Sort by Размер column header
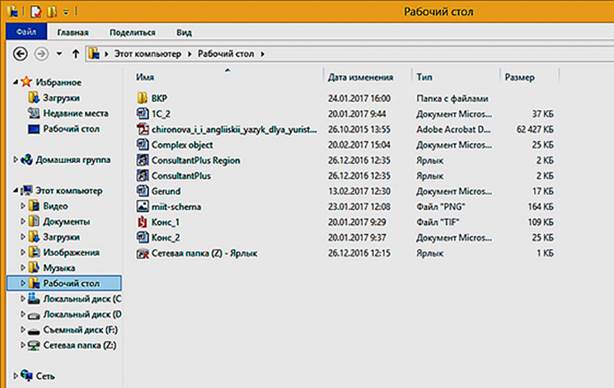This screenshot has width=614, height=388. click(x=519, y=77)
